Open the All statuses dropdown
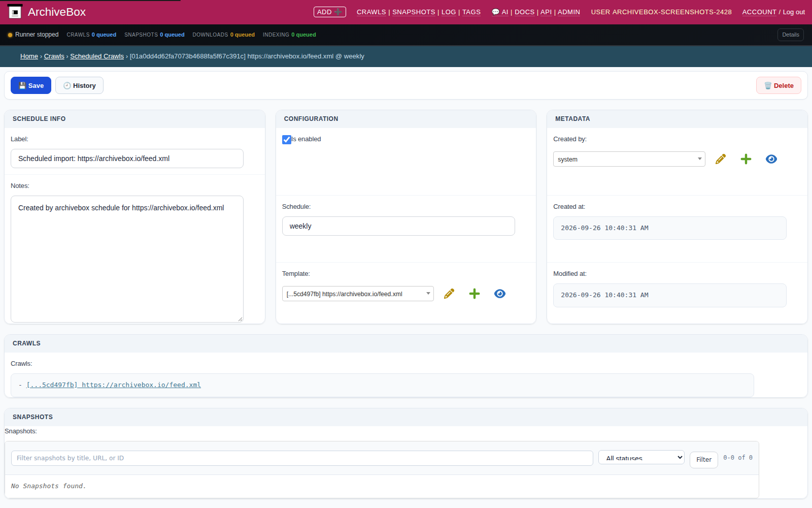Image resolution: width=812 pixels, height=508 pixels. [641, 458]
